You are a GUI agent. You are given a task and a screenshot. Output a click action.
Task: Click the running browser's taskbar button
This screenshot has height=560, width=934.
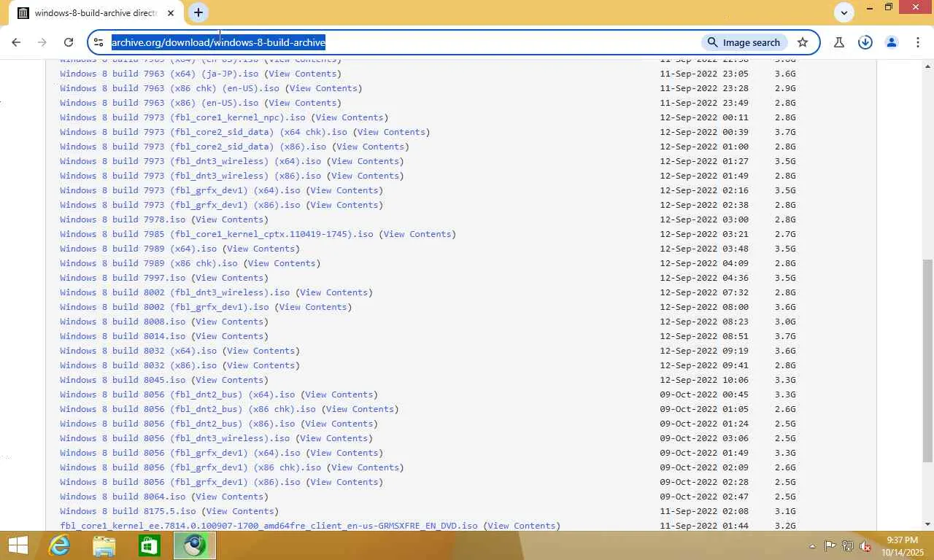point(195,545)
